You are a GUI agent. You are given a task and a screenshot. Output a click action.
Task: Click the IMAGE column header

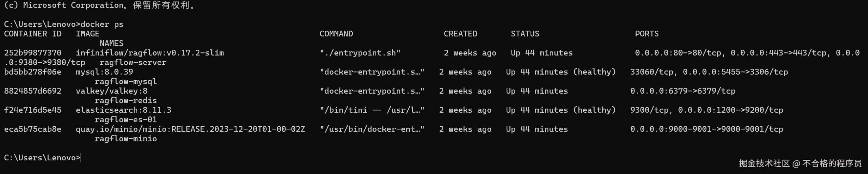87,34
